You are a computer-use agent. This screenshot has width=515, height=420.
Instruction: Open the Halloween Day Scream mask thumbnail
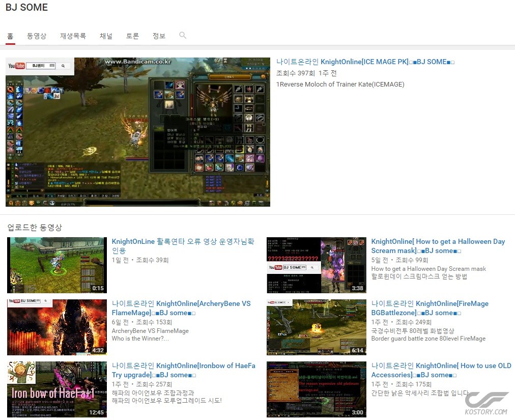click(317, 265)
